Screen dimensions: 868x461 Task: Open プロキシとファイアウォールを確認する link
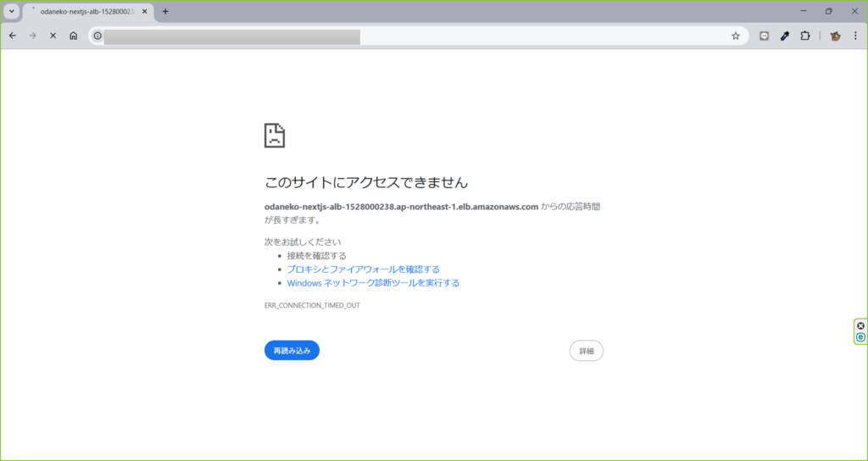[363, 269]
